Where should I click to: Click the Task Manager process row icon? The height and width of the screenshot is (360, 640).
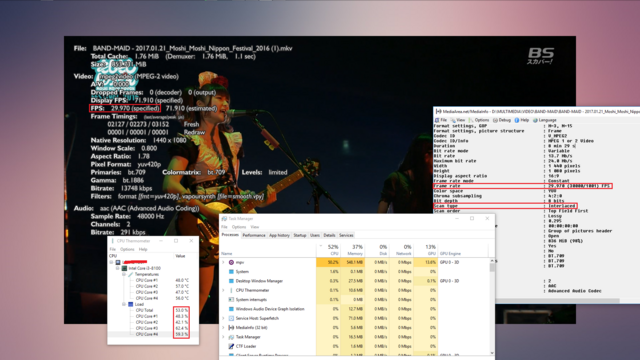point(231,337)
